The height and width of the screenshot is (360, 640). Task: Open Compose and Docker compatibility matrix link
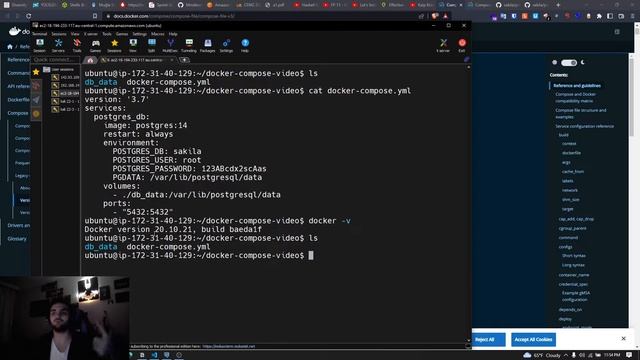[575, 98]
